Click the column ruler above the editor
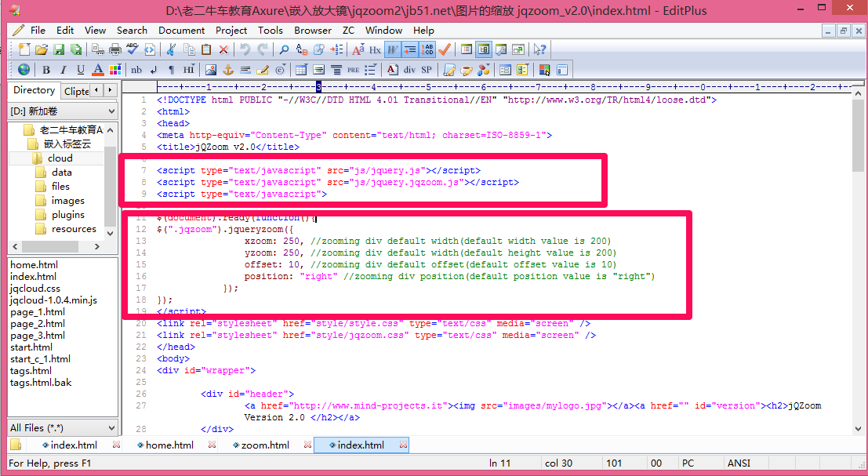 tap(505, 87)
